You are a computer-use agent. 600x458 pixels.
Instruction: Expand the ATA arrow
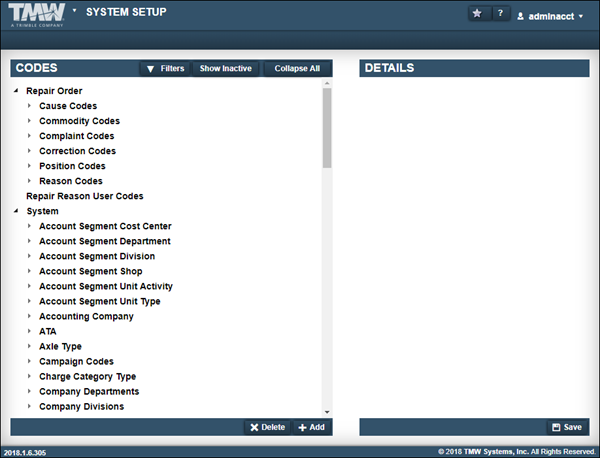pyautogui.click(x=29, y=331)
